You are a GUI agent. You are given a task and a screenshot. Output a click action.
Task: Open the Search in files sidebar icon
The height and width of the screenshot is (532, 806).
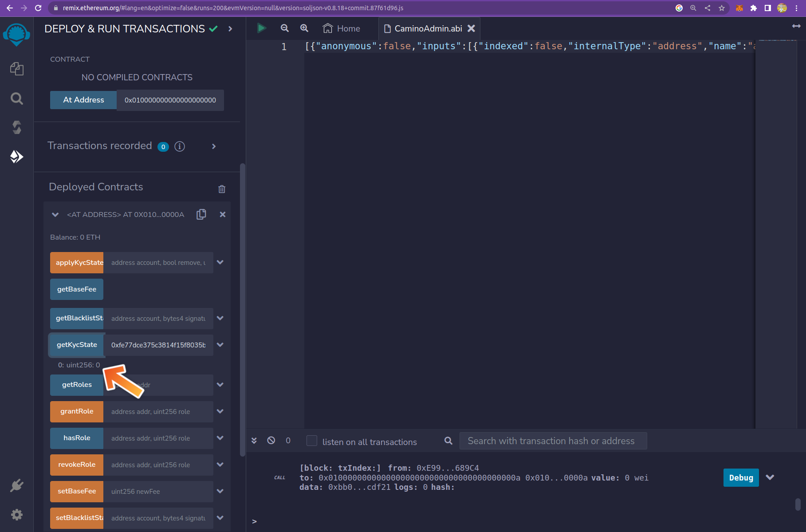coord(16,99)
